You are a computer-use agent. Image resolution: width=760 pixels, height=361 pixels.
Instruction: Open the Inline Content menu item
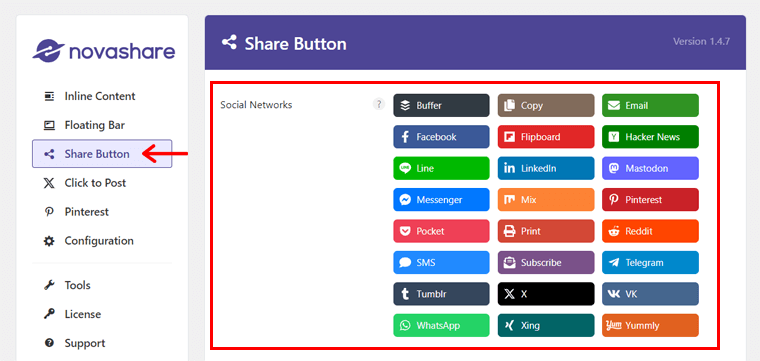102,96
